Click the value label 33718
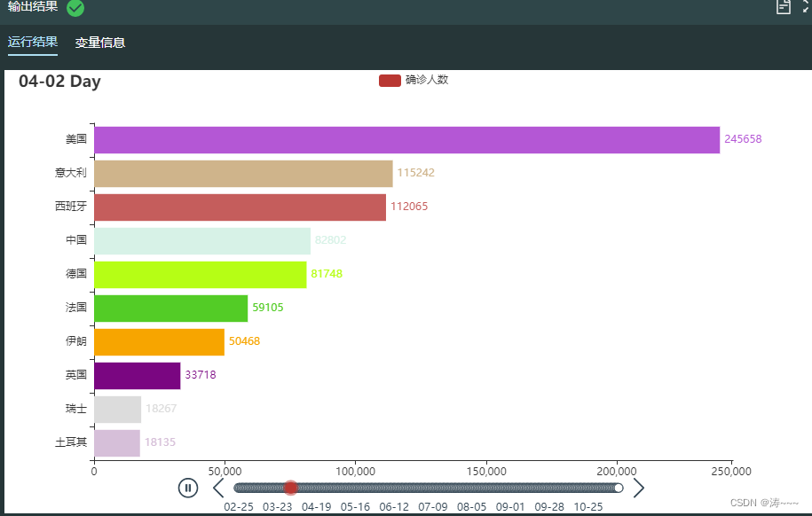Viewport: 812px width, 516px height. point(201,374)
